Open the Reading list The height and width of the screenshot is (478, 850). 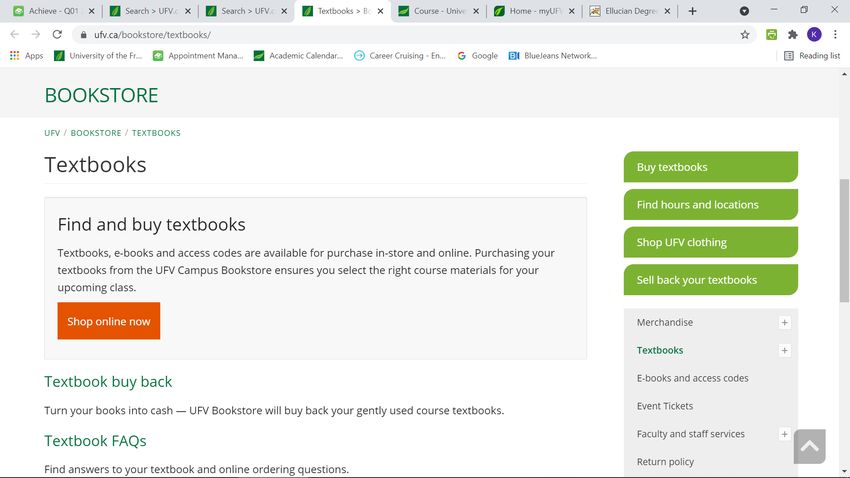pyautogui.click(x=812, y=55)
